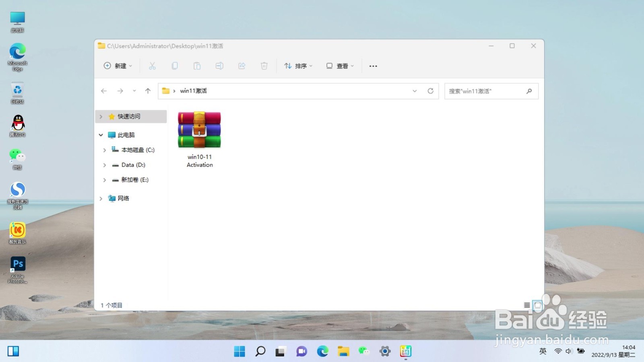The image size is (644, 362).
Task: Click 搜狗高速浏览器 desktop icon
Action: 17,195
